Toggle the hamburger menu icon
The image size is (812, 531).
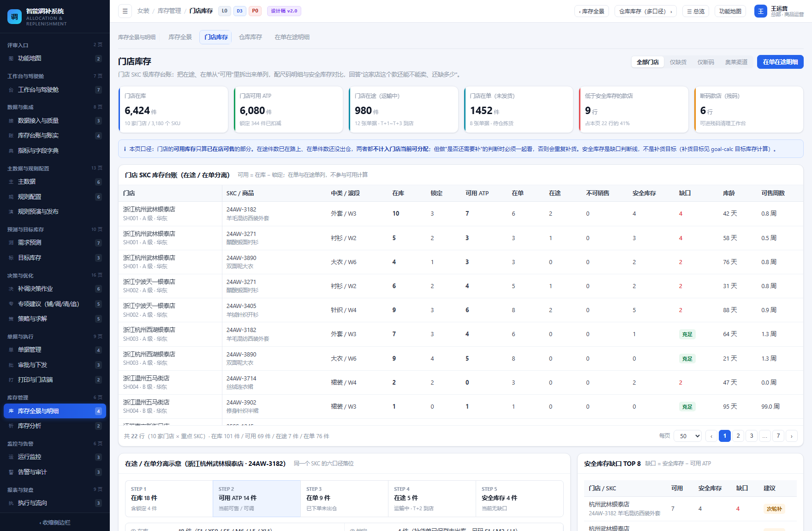[x=125, y=11]
